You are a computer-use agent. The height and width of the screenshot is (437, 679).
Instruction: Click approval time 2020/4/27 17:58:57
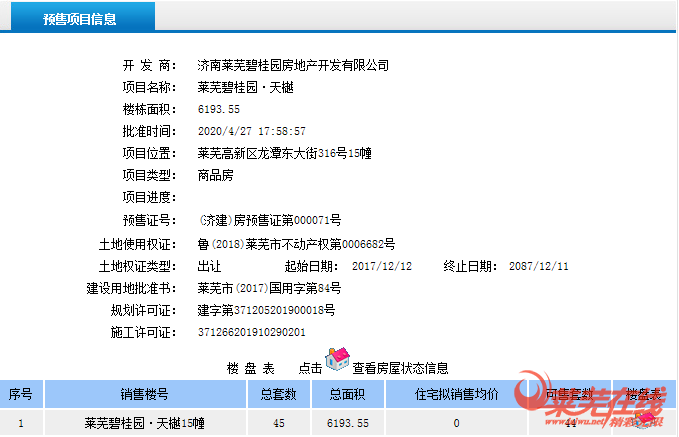252,131
